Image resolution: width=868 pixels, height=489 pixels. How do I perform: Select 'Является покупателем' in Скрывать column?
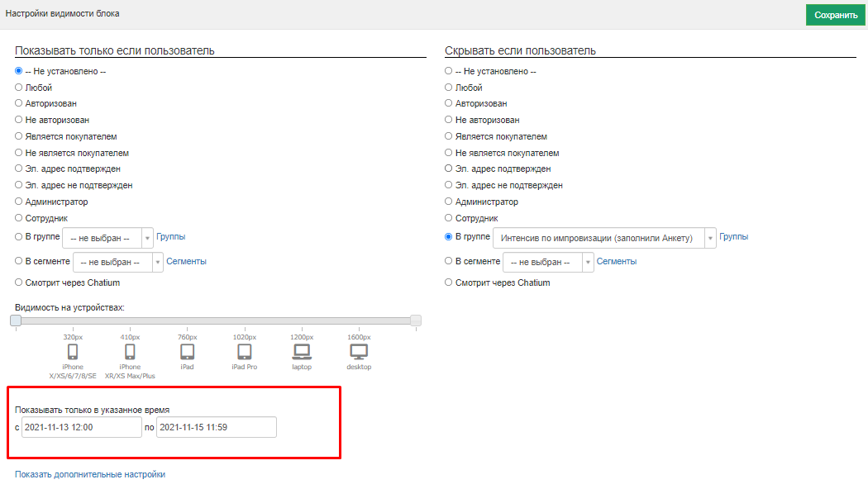tap(448, 136)
